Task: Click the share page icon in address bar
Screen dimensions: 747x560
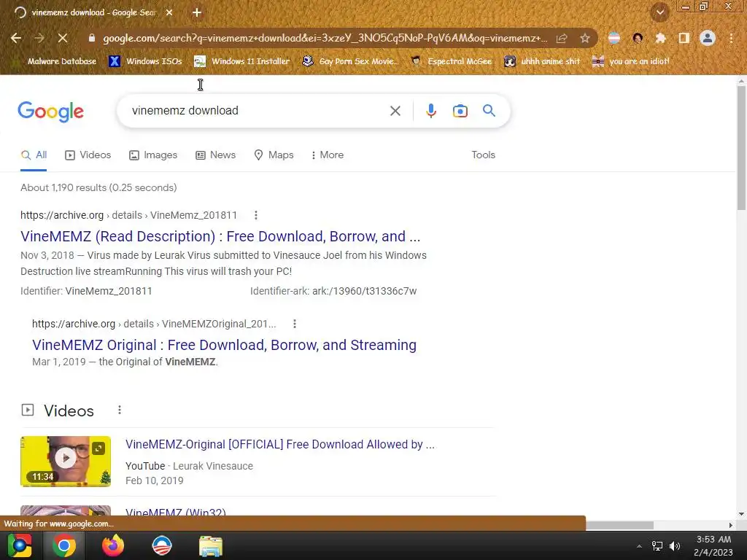Action: pyautogui.click(x=562, y=38)
